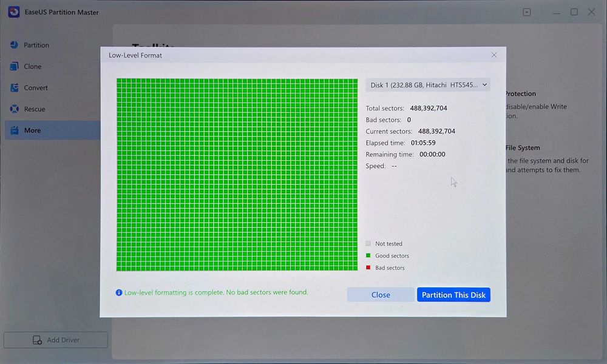Click the low-level formatting complete message
Image resolution: width=607 pixels, height=364 pixels.
coord(216,292)
